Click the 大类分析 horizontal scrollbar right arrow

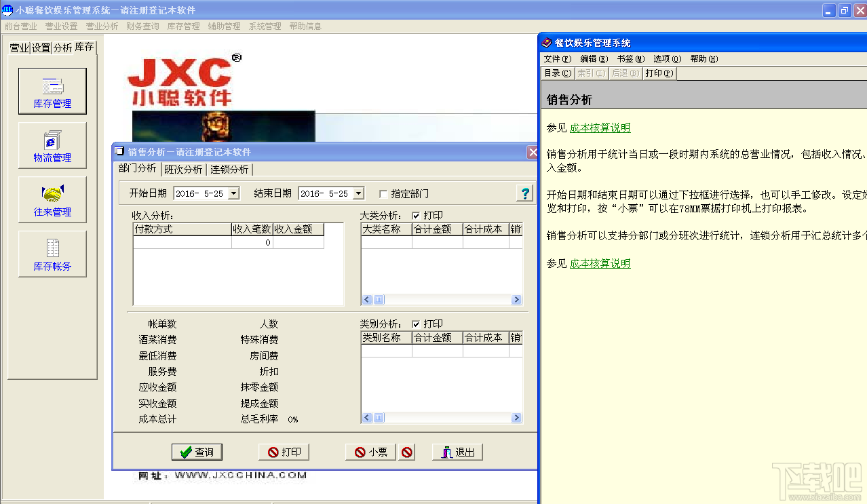click(x=516, y=299)
